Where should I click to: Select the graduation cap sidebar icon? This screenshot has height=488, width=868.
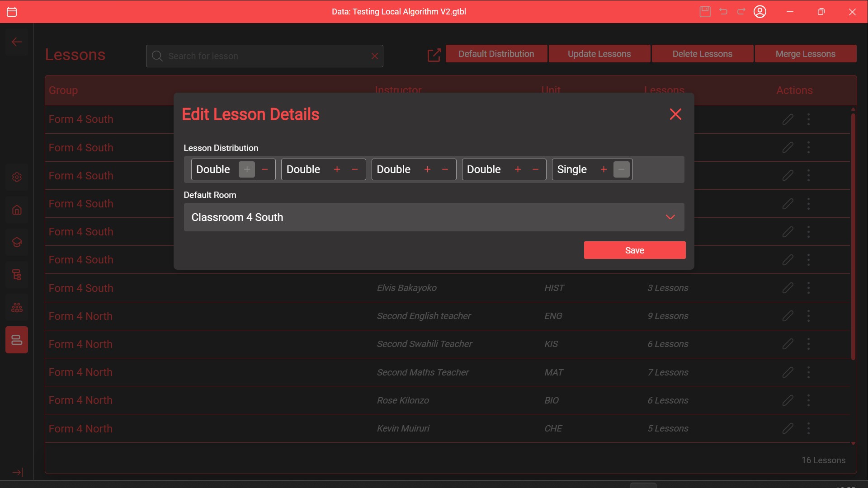click(17, 243)
